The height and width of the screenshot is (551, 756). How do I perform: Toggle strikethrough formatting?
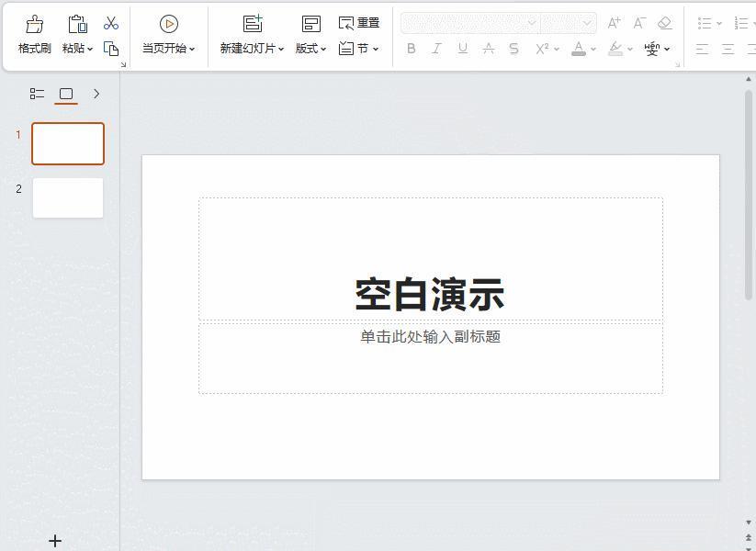point(513,49)
